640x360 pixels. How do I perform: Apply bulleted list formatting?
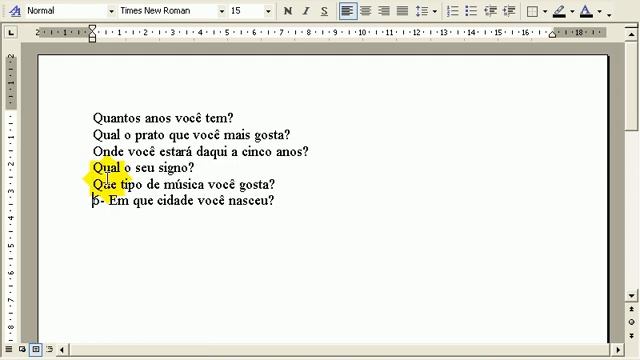pyautogui.click(x=471, y=11)
